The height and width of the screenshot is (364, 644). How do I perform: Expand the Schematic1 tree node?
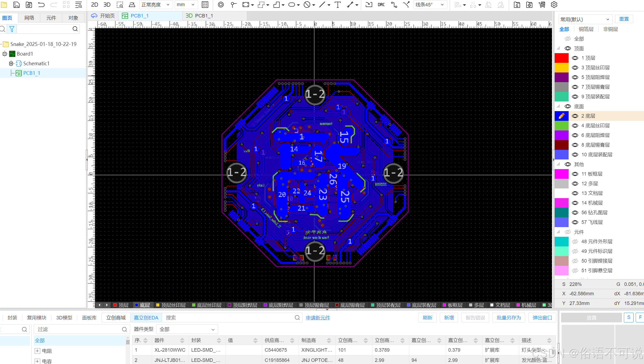[x=11, y=63]
